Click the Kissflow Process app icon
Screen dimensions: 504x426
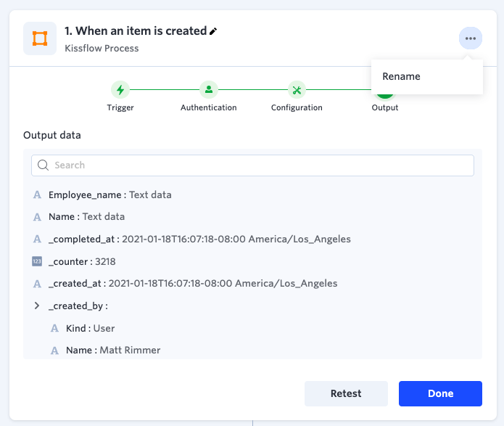click(40, 38)
